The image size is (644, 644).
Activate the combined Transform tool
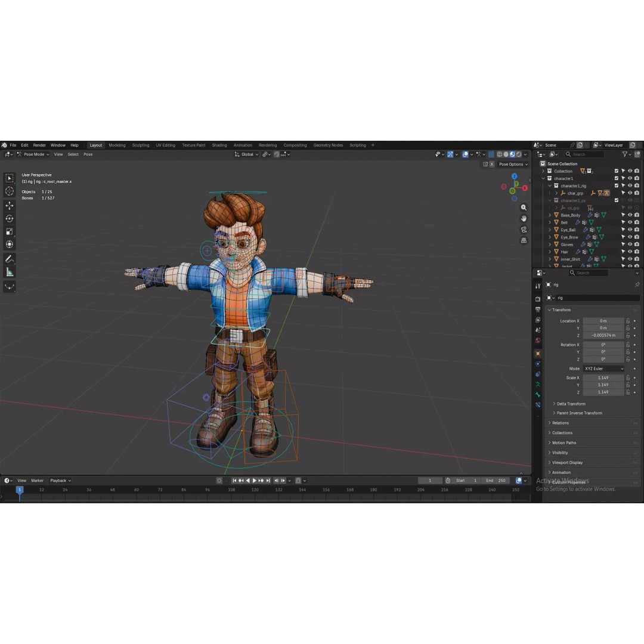[10, 244]
